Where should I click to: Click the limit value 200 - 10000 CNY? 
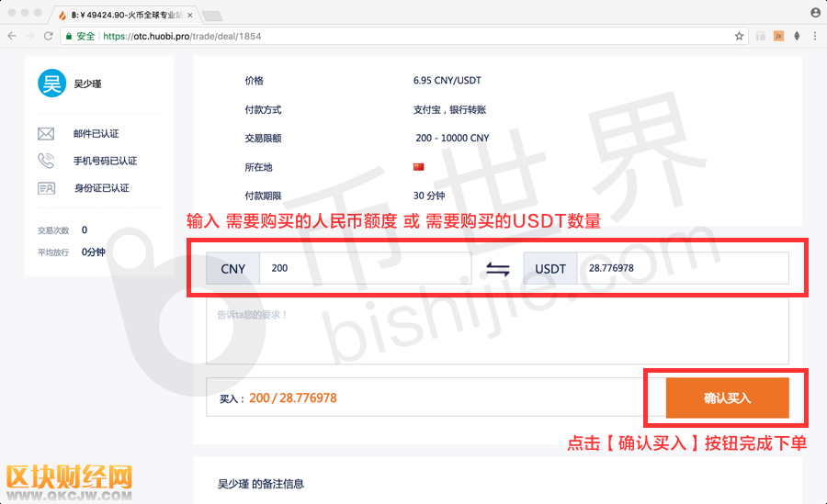click(452, 138)
